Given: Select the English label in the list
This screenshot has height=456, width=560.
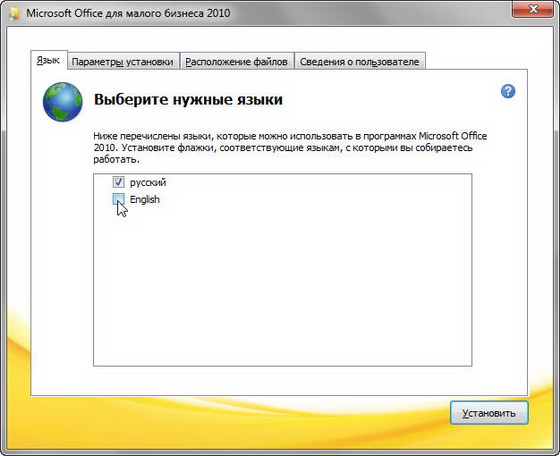Looking at the screenshot, I should coord(145,199).
